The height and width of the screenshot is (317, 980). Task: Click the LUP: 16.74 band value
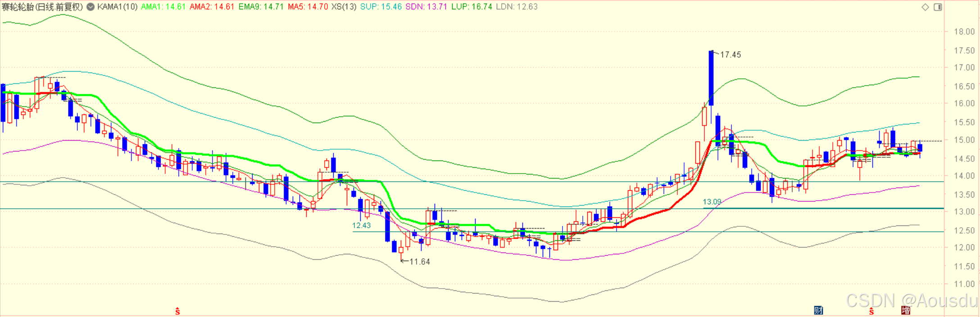[x=472, y=7]
